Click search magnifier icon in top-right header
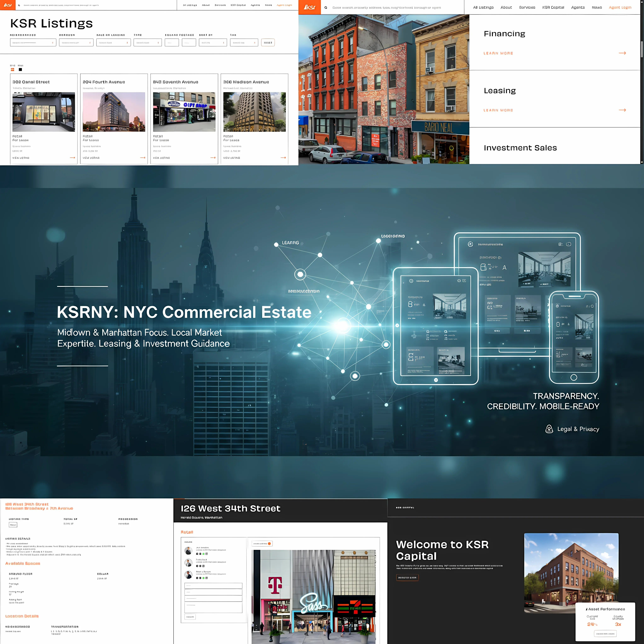 click(326, 7)
